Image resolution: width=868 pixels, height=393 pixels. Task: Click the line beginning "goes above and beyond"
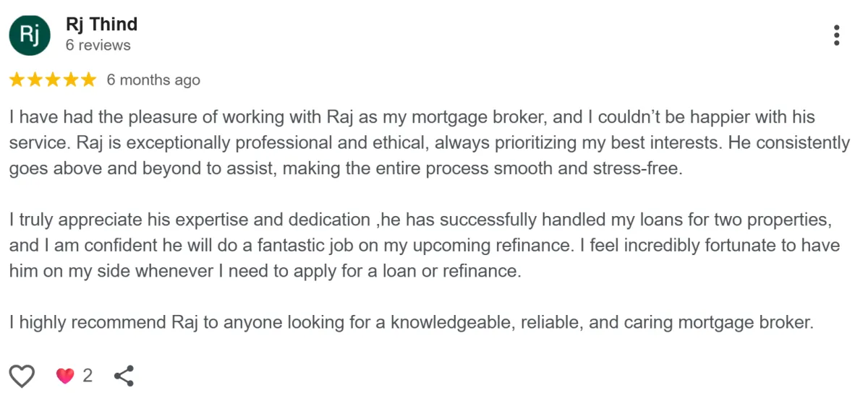click(346, 169)
